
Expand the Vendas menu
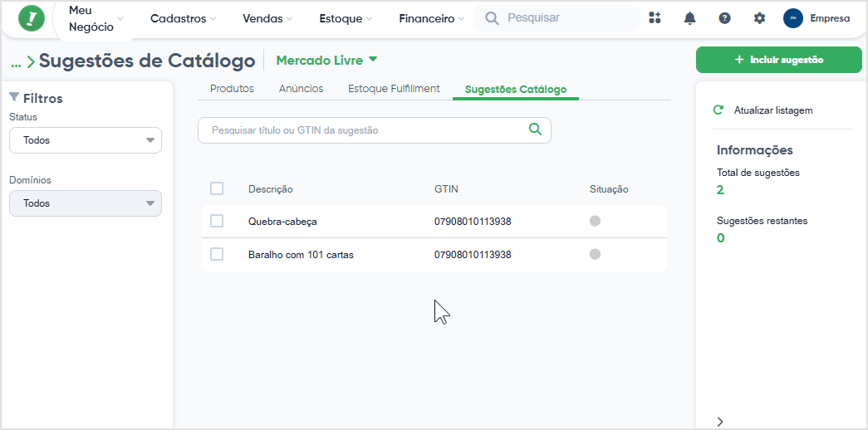click(x=267, y=19)
